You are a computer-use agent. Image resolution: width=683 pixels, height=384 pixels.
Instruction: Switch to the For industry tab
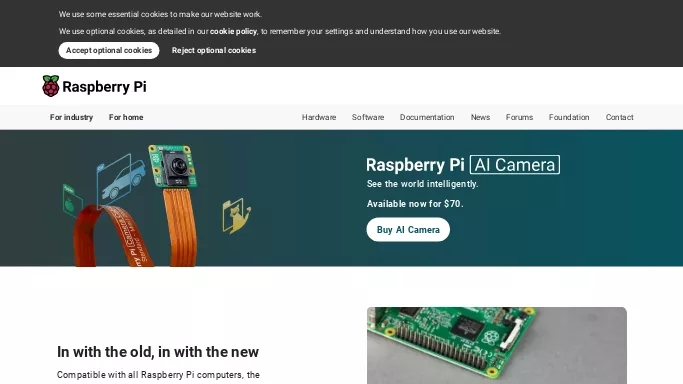coord(71,117)
